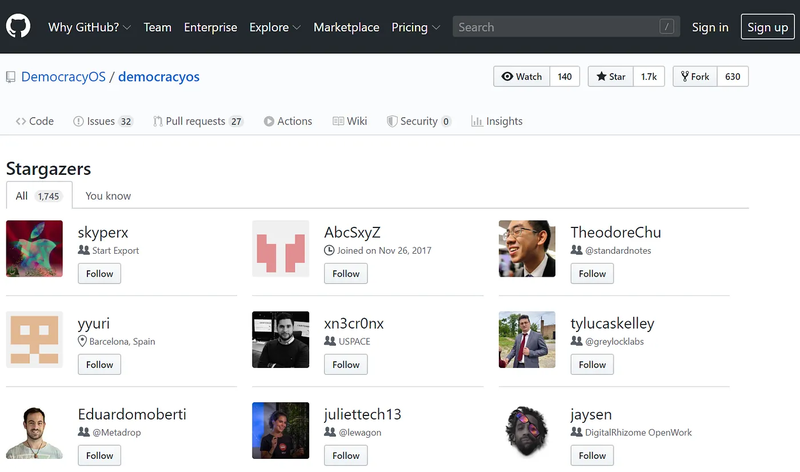
Task: Follow the user juliettech13
Action: coord(346,455)
